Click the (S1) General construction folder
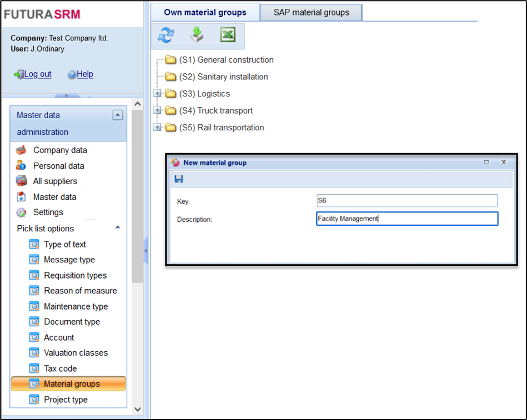The width and height of the screenshot is (527, 420). tap(226, 60)
